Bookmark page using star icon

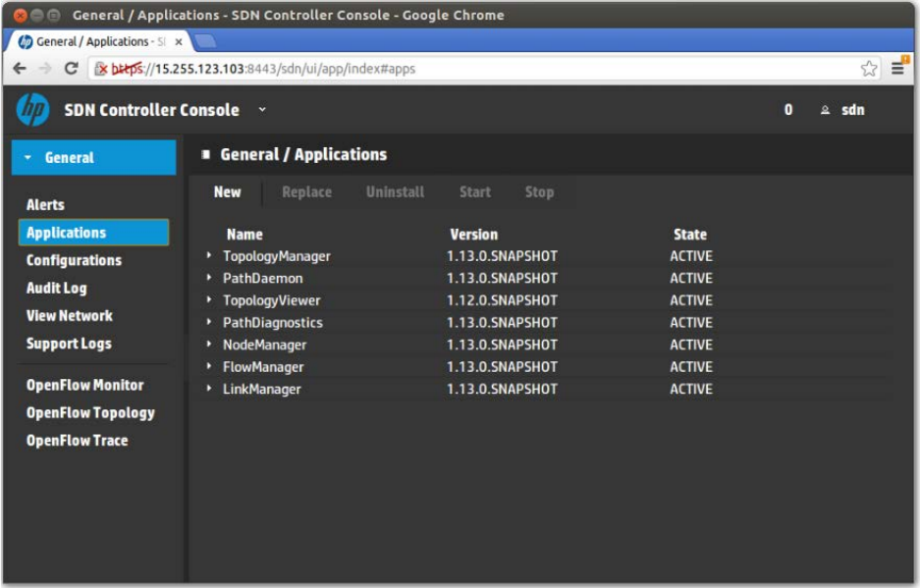coord(868,69)
